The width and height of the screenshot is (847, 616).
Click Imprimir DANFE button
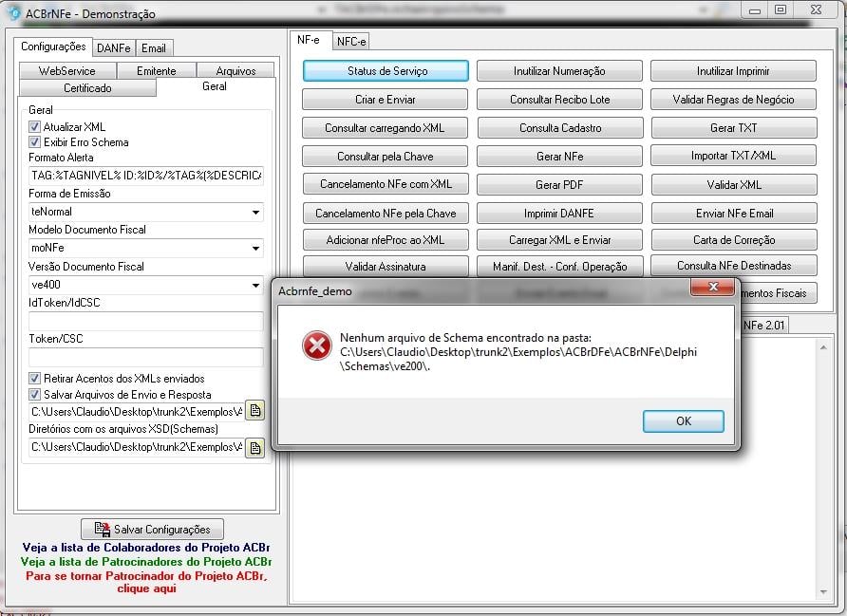coord(559,214)
